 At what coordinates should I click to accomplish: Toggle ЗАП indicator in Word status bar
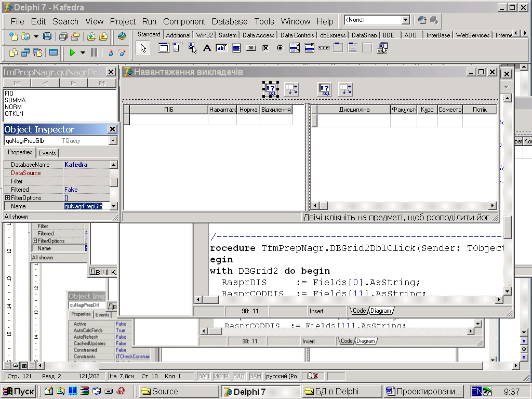pos(204,376)
